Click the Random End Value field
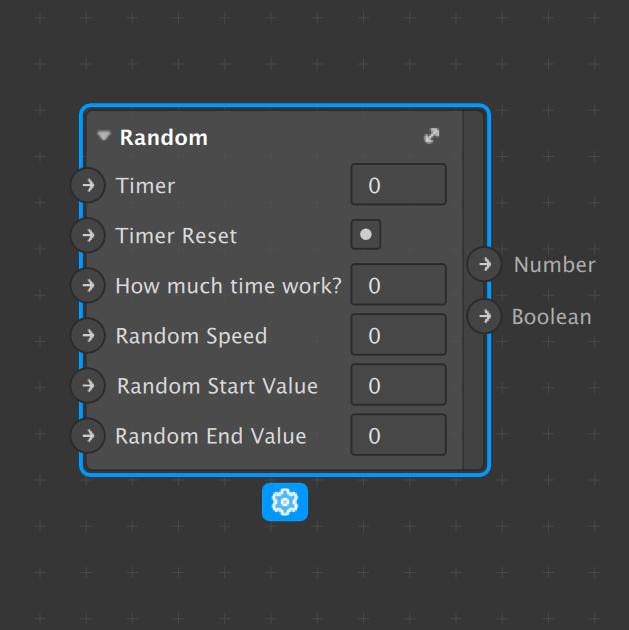 pyautogui.click(x=398, y=435)
